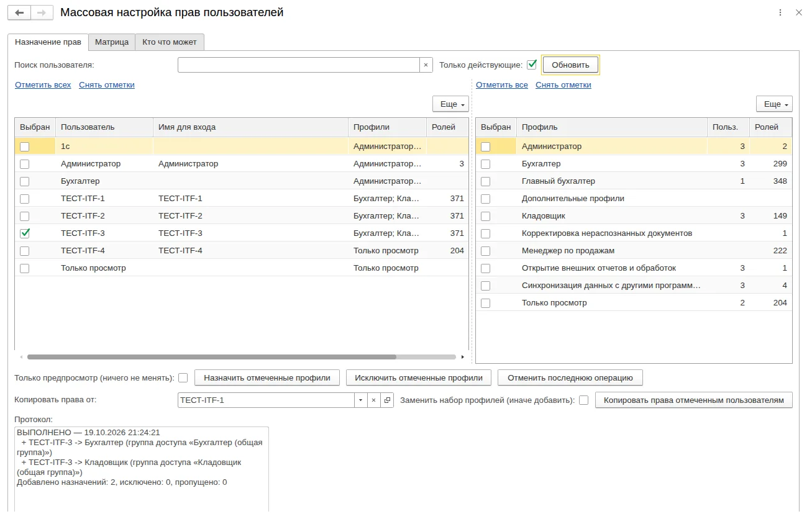Viewport: 812px width, 519px height.
Task: Toggle the 'Только действующие' checkbox
Action: click(x=532, y=64)
